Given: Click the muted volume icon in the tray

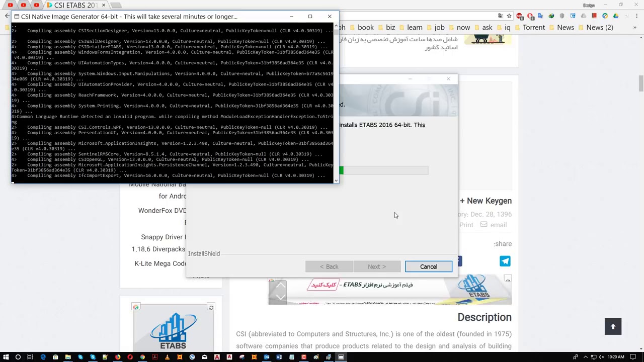Looking at the screenshot, I should [601, 357].
